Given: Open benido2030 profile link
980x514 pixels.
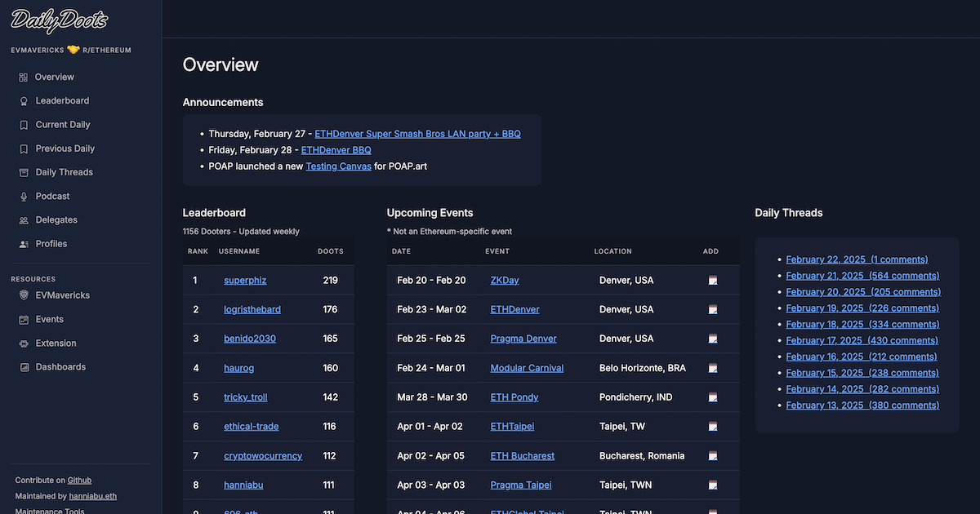Looking at the screenshot, I should [x=250, y=339].
